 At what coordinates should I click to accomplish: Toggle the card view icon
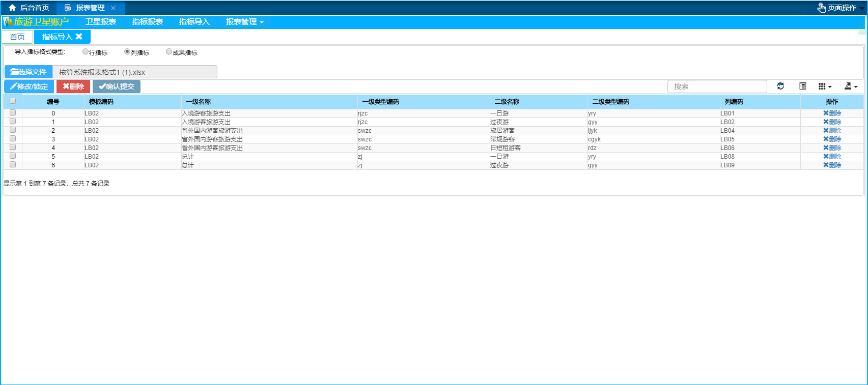803,86
